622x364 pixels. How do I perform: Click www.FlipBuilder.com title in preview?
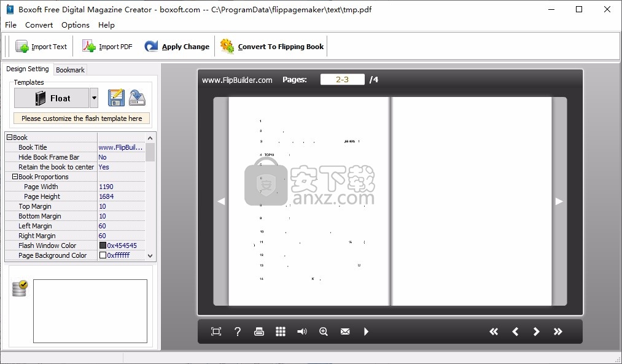[237, 80]
